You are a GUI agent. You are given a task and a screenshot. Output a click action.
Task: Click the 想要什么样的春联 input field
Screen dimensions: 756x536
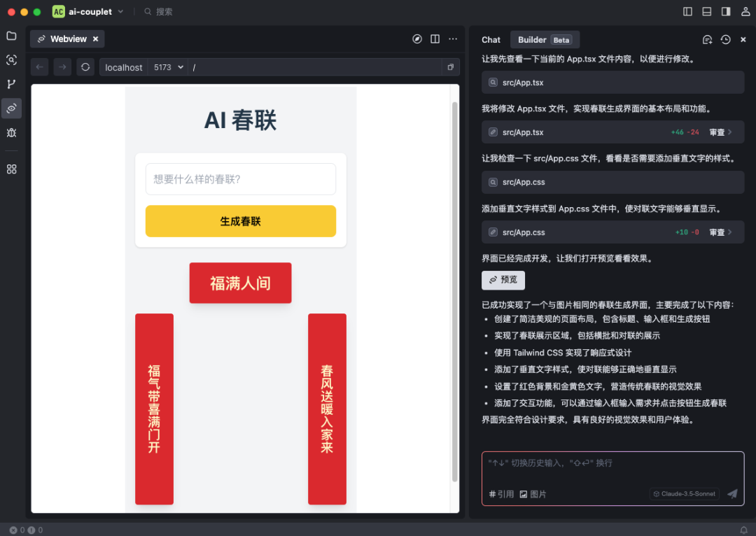(240, 179)
